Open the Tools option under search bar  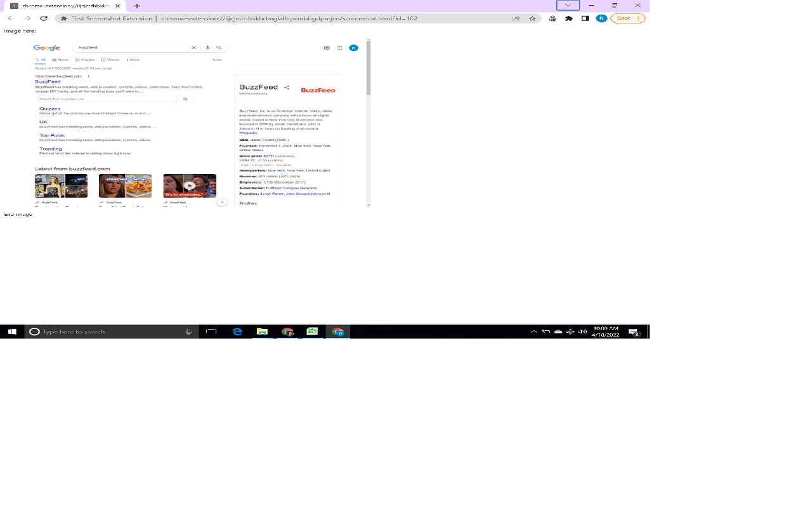click(x=217, y=60)
